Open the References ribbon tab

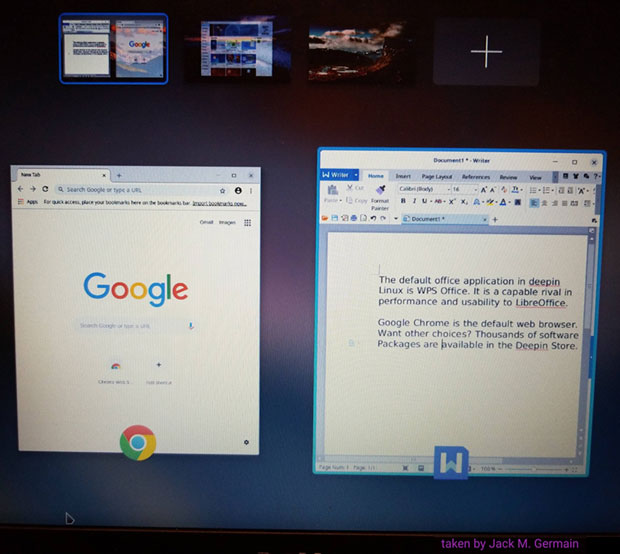[x=476, y=177]
